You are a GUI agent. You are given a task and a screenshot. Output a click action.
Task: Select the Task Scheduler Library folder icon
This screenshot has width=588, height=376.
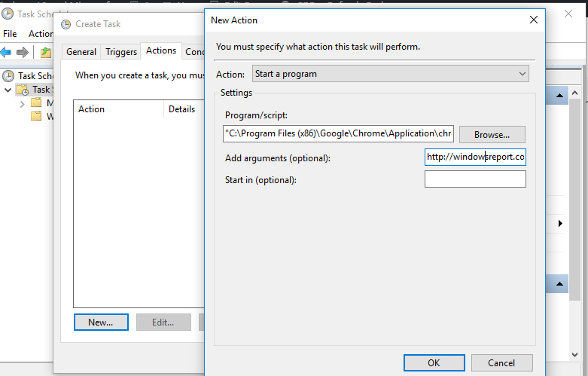tap(23, 90)
